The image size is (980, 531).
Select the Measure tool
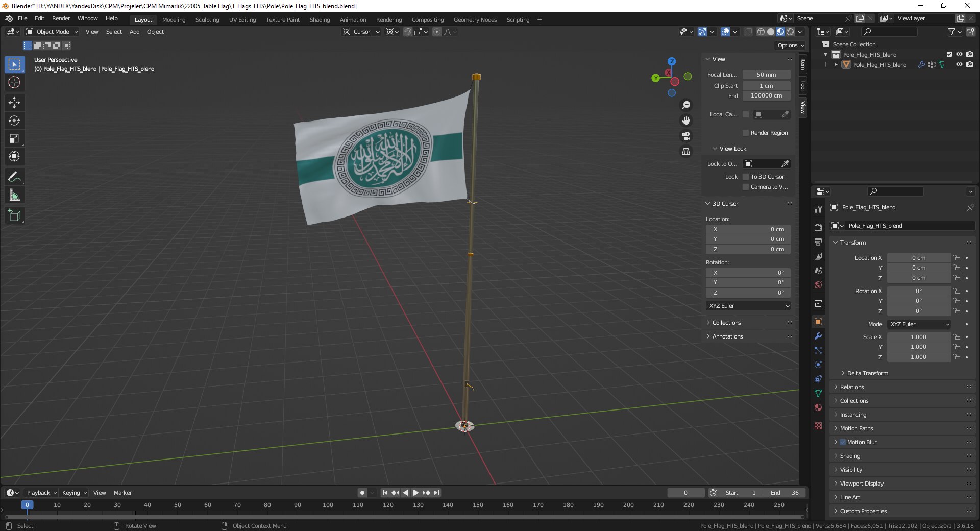(14, 195)
